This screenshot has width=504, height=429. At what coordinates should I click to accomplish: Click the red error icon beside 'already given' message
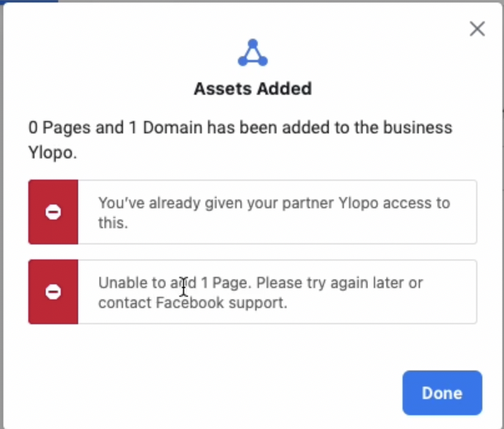[53, 212]
